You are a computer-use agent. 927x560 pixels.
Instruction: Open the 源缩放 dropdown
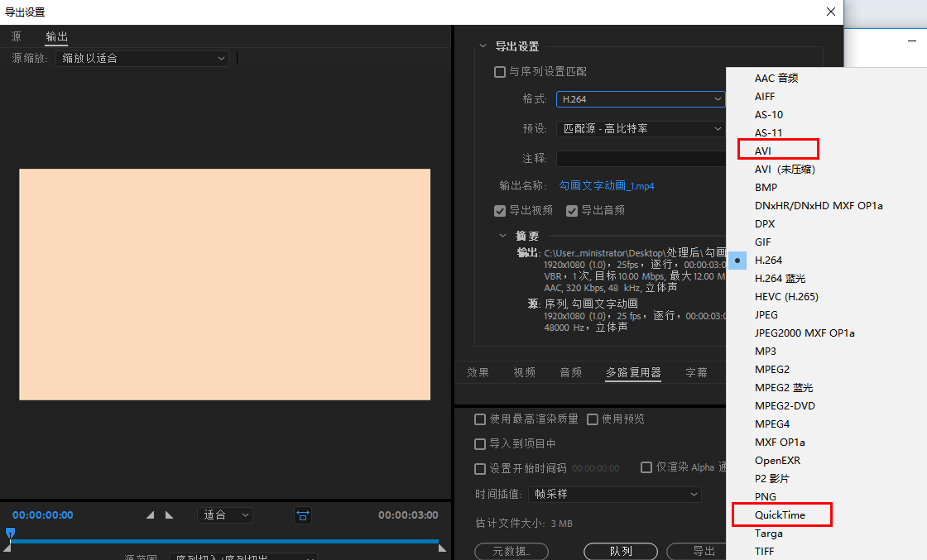pyautogui.click(x=142, y=59)
